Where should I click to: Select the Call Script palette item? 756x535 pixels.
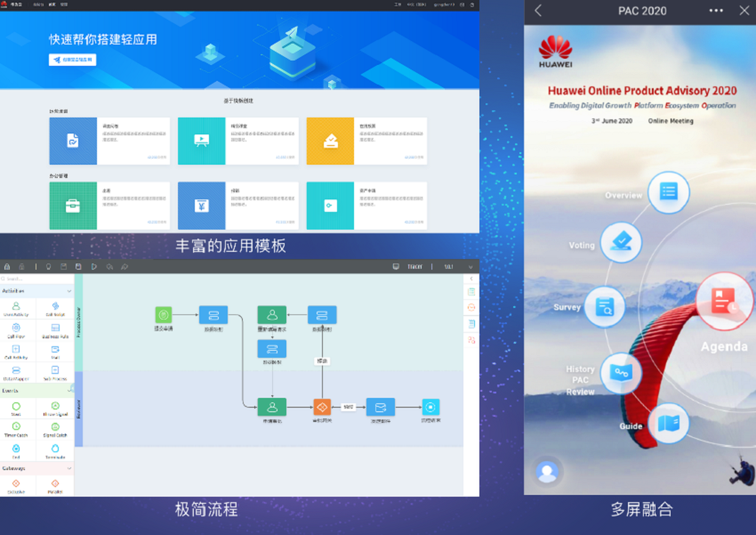[x=55, y=309]
